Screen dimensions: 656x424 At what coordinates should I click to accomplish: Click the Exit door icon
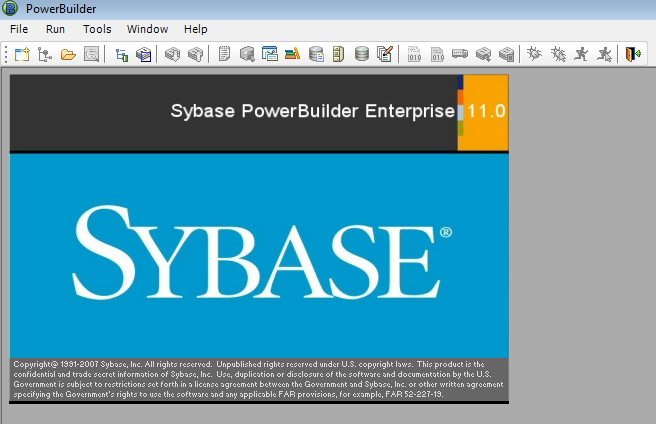pyautogui.click(x=632, y=54)
